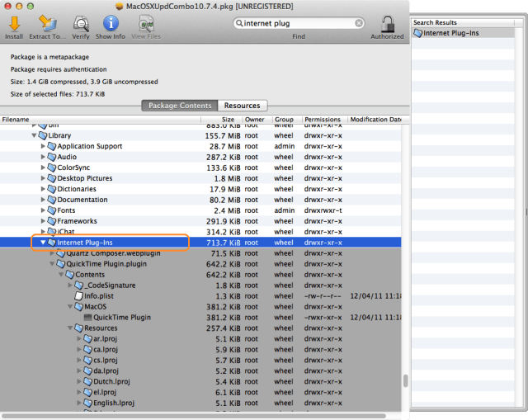Switch to the Package Contents tab
This screenshot has width=528, height=420.
(180, 106)
